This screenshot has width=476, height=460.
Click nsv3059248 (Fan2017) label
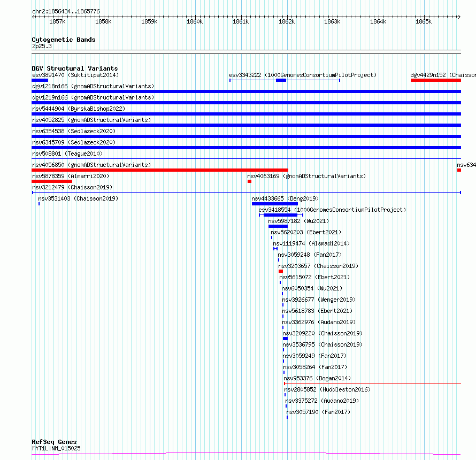coord(310,255)
